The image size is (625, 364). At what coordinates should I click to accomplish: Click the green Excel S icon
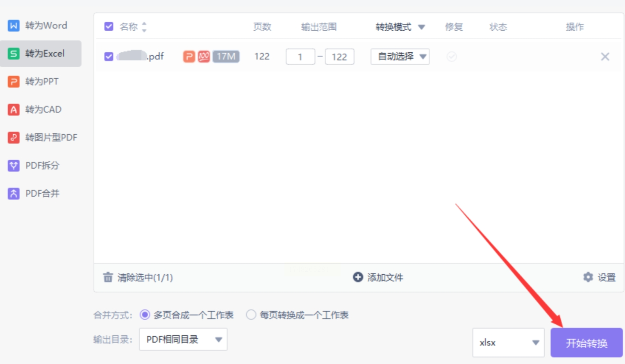pyautogui.click(x=14, y=53)
